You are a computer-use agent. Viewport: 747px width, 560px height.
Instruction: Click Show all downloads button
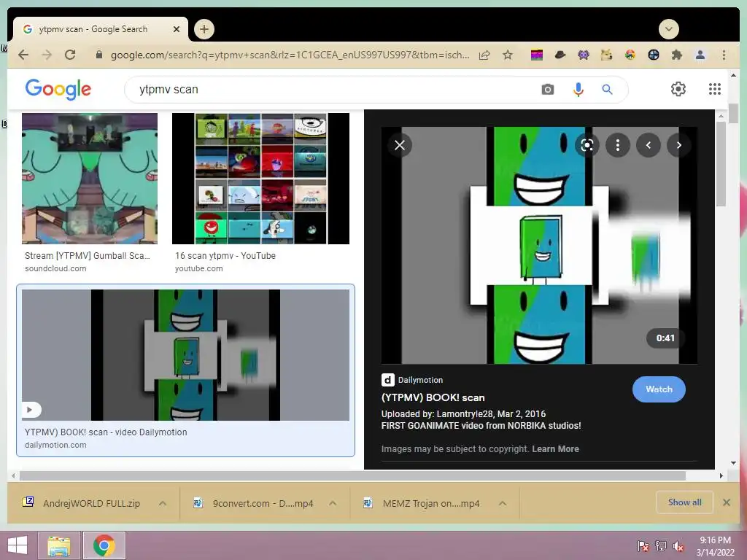(684, 502)
